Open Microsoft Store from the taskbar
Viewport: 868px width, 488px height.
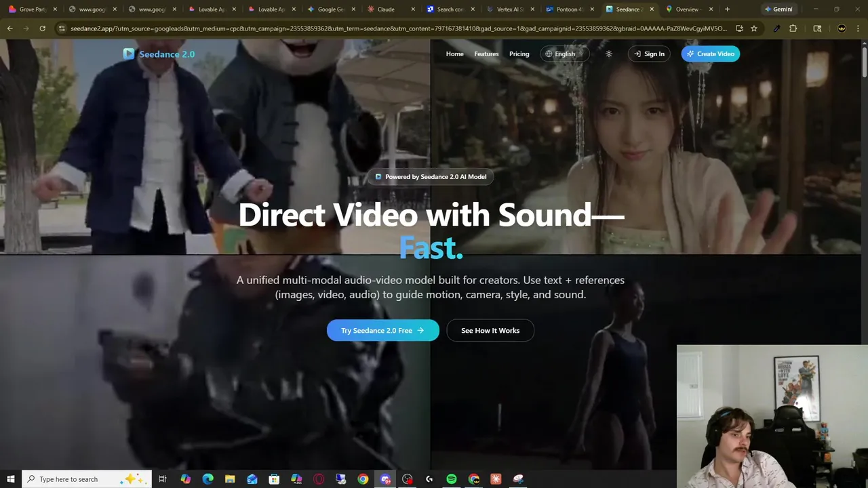coord(274,479)
